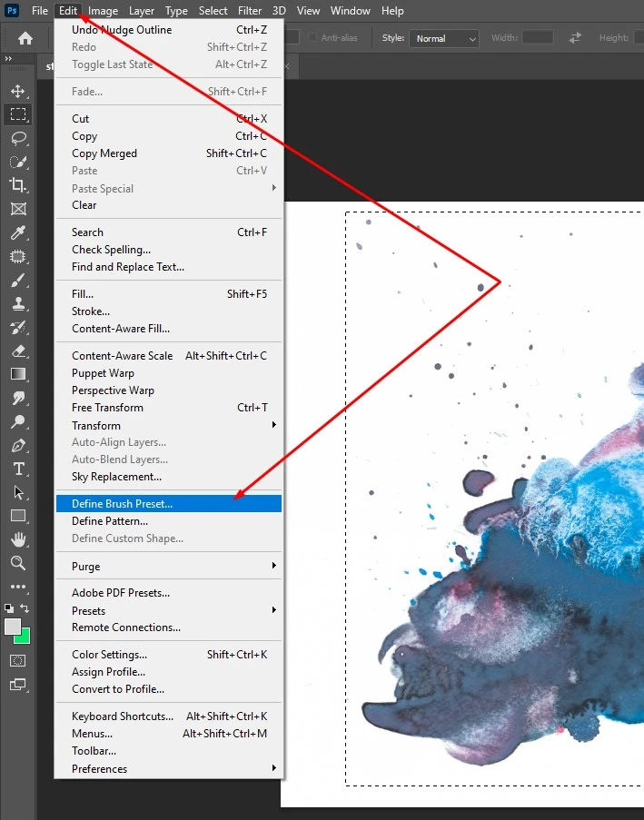Open the Help menu
644x820 pixels.
click(392, 11)
